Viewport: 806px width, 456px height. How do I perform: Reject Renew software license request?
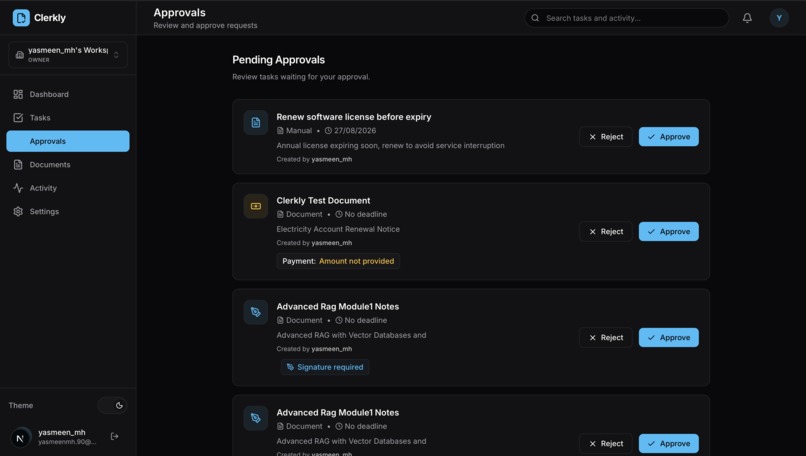(x=606, y=137)
